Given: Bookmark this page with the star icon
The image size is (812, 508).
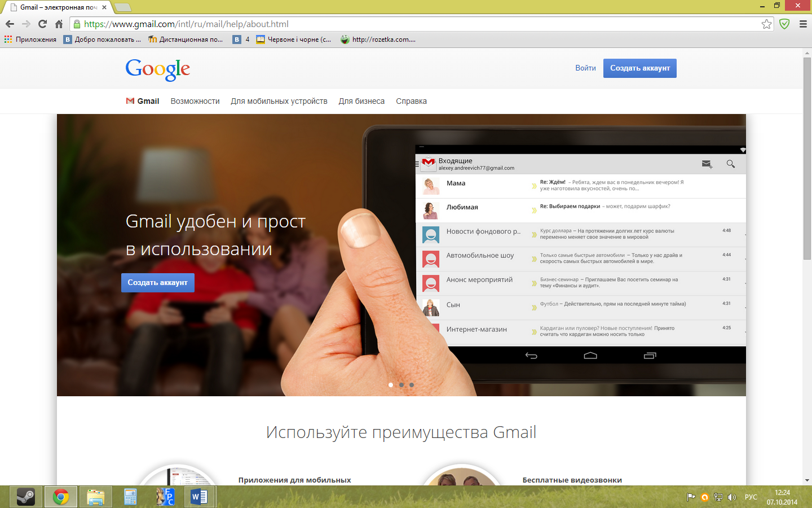Looking at the screenshot, I should 766,24.
